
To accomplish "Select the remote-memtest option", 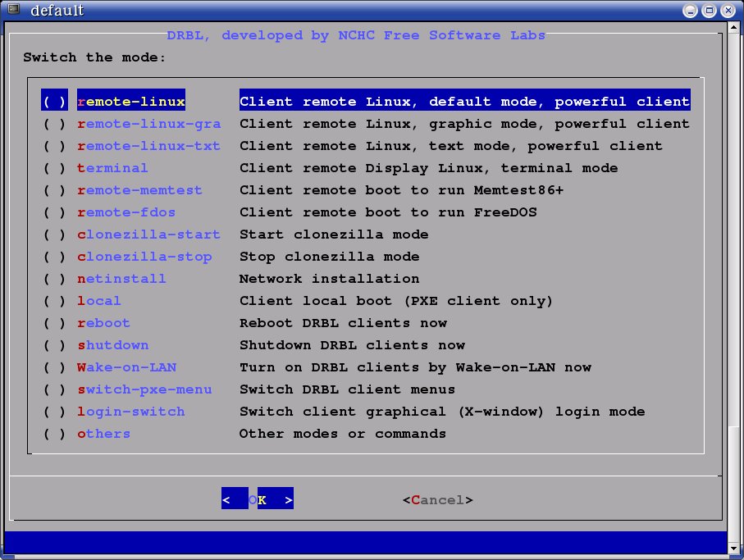I will [54, 190].
